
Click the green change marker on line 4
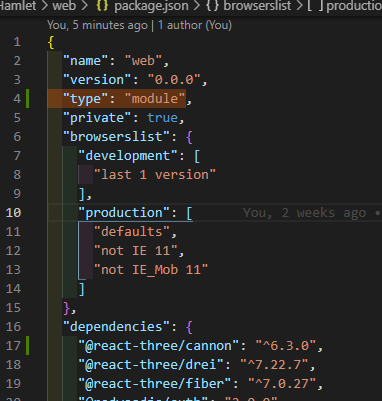[28, 99]
